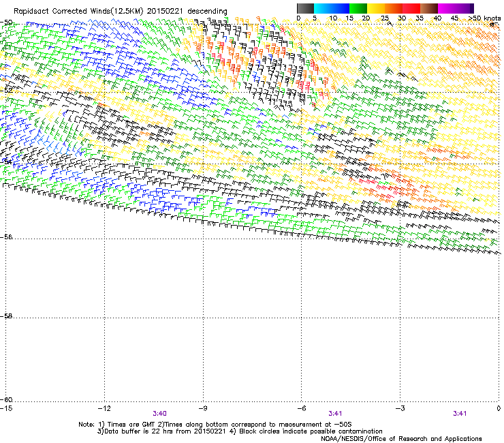Click the latitude label -50
The image size is (504, 443).
[x=6, y=22]
